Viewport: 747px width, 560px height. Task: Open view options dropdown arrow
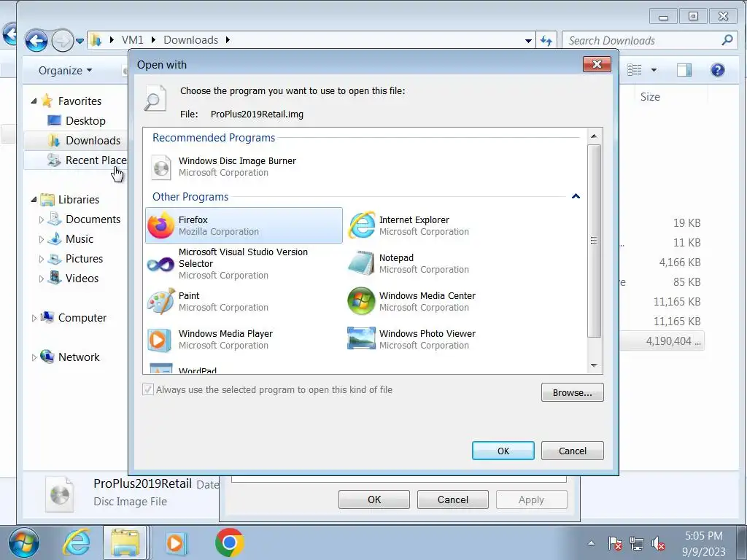(x=654, y=70)
